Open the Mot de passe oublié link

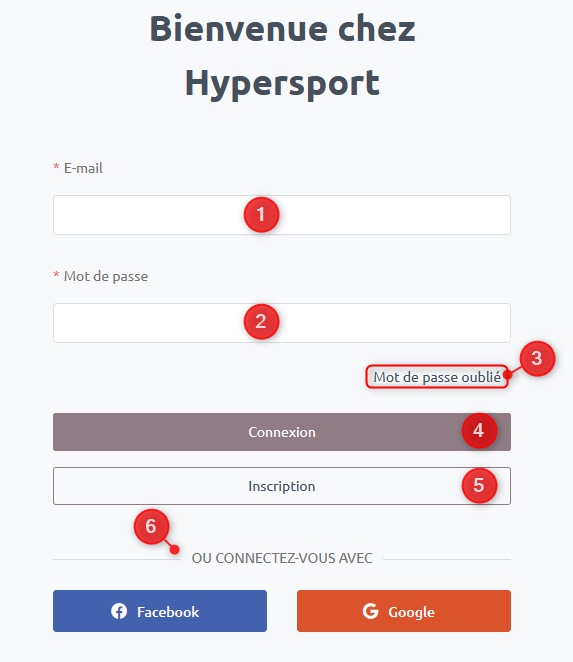tap(437, 377)
